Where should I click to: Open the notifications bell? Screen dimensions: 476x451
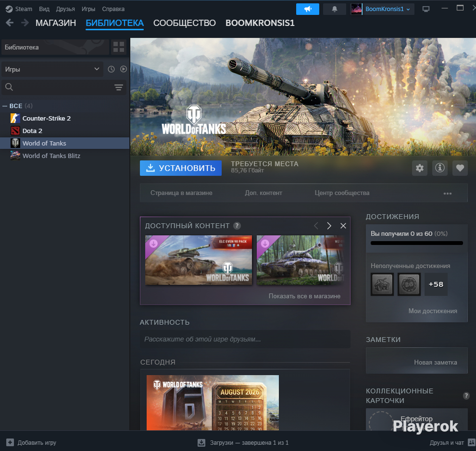[335, 9]
